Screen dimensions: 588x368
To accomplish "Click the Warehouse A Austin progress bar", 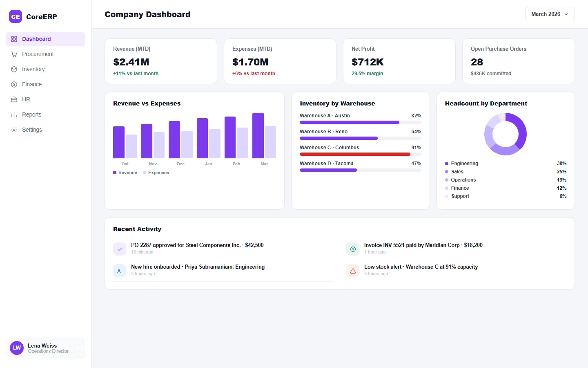I will coord(361,122).
